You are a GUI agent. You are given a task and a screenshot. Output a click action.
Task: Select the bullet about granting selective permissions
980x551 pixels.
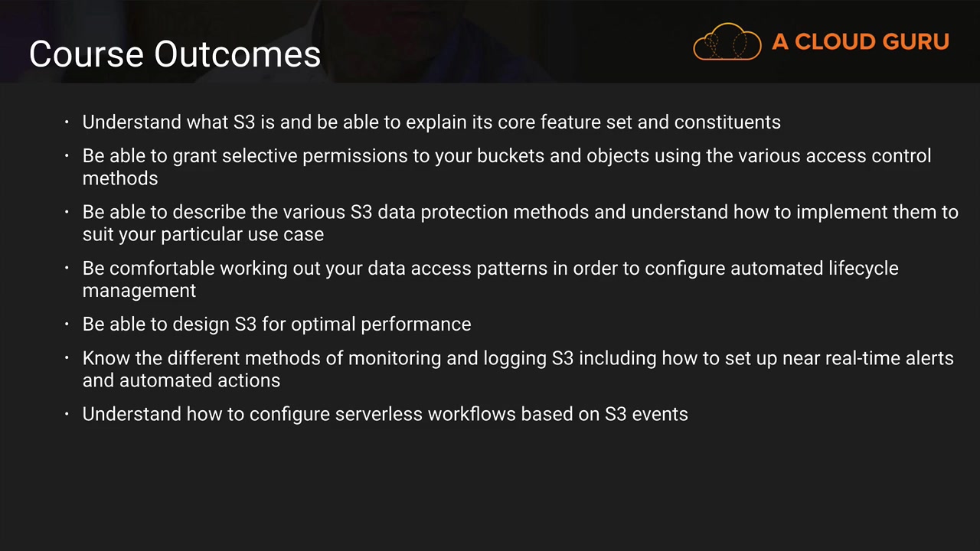(x=506, y=156)
